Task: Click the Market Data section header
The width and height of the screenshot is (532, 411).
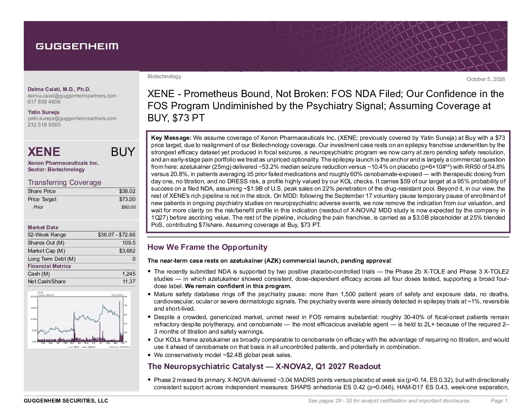Action: pos(43,227)
